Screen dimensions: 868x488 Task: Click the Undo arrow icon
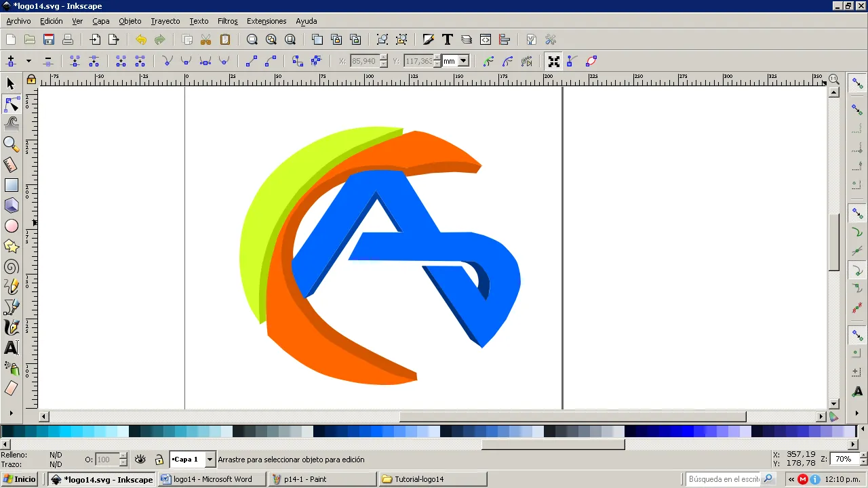pos(140,39)
